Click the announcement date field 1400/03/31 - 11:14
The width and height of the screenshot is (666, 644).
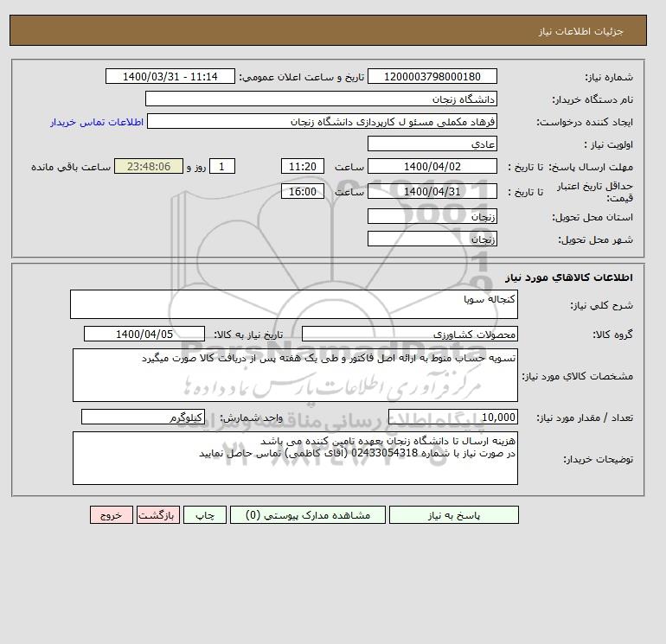tap(170, 76)
